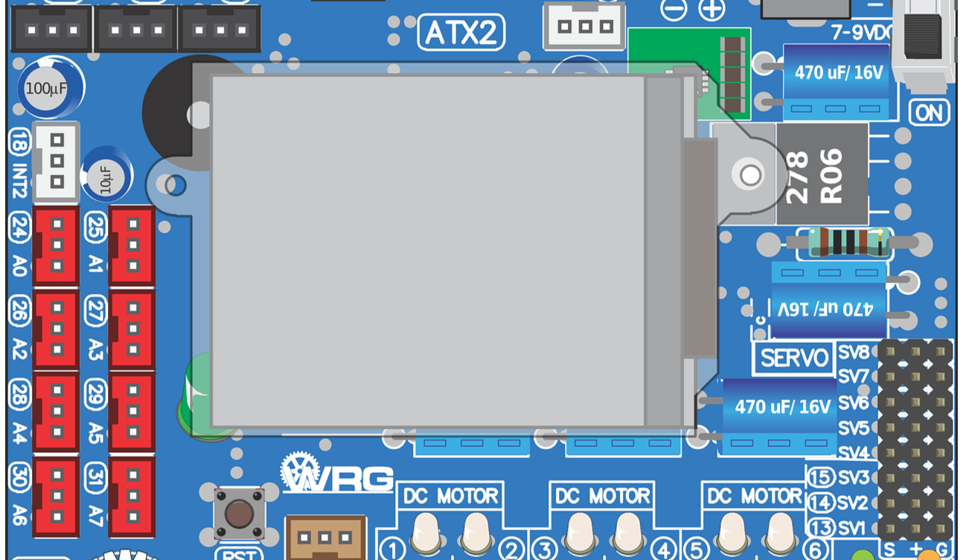Click the 100µF capacitor
The image size is (963, 560).
coord(49,88)
